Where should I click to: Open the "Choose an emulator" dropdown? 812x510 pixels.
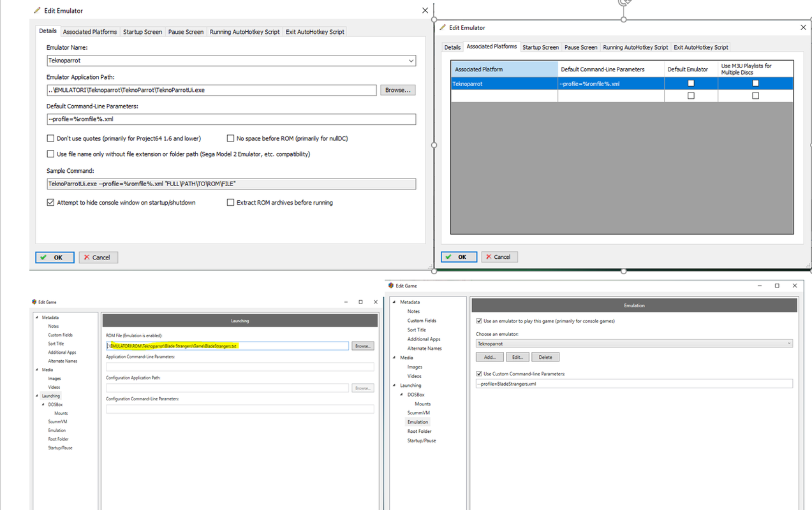(x=789, y=344)
